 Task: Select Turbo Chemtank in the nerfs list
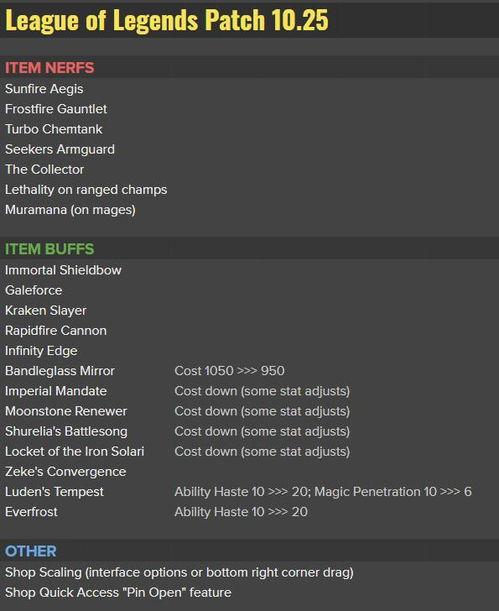(x=53, y=129)
